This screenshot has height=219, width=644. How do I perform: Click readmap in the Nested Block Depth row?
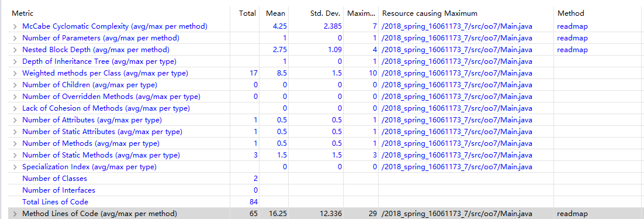572,50
